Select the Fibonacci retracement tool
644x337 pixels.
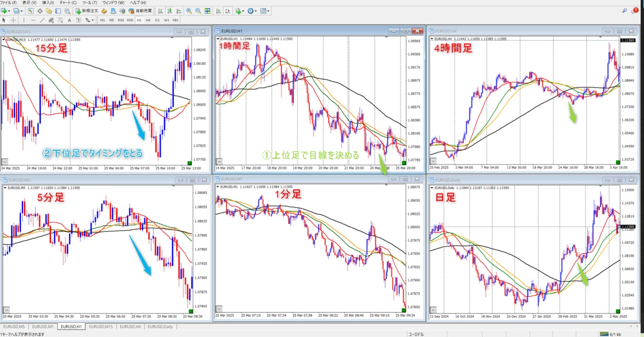[x=60, y=20]
